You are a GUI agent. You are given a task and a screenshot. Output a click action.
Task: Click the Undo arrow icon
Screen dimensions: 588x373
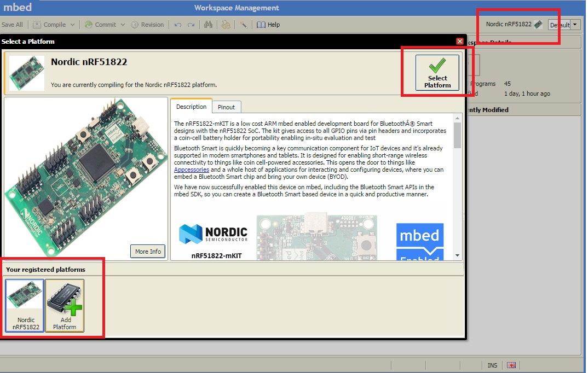point(178,25)
